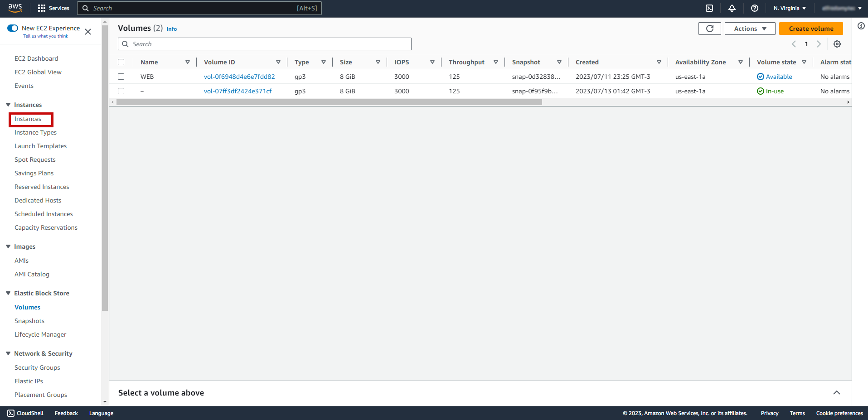Click the AWS logo home icon
This screenshot has width=868, height=420.
point(15,8)
